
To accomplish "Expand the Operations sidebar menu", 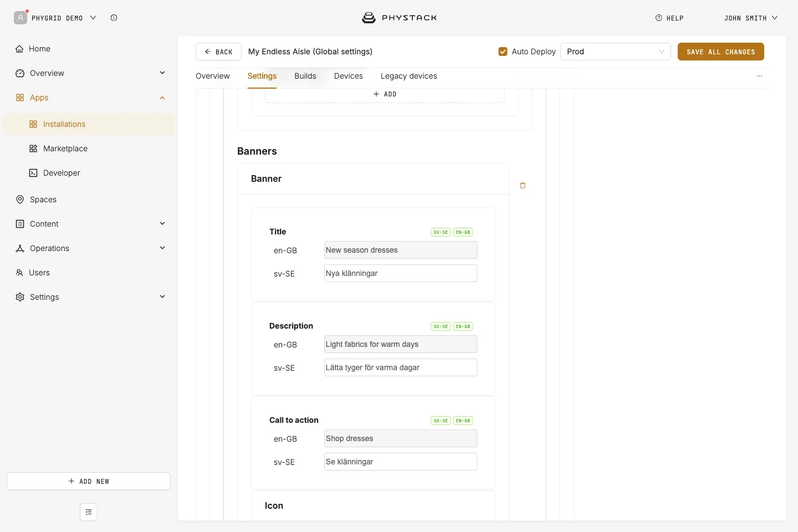I will coord(162,248).
